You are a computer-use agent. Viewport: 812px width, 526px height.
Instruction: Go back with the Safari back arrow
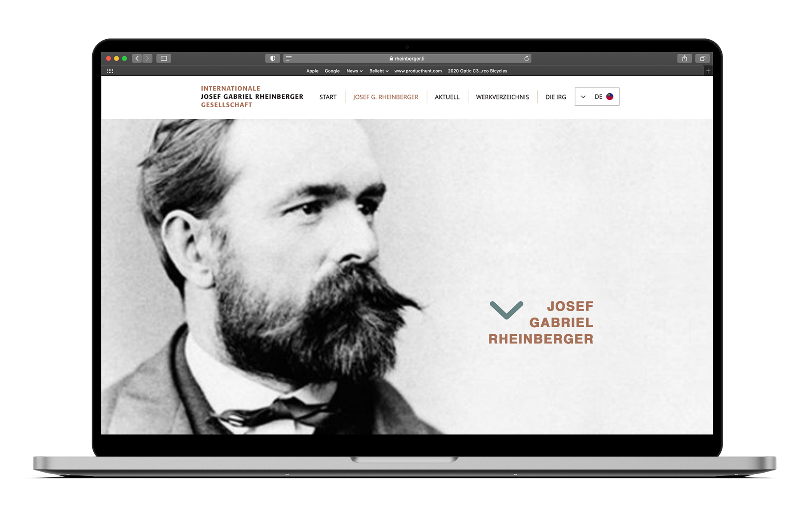click(137, 58)
